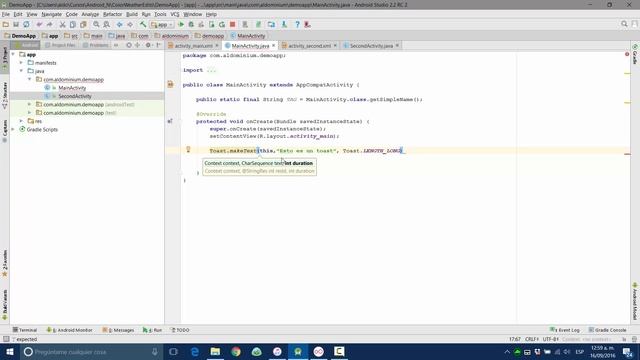Click the demoapp breadcrumb folder
640x360 pixels.
click(x=209, y=36)
